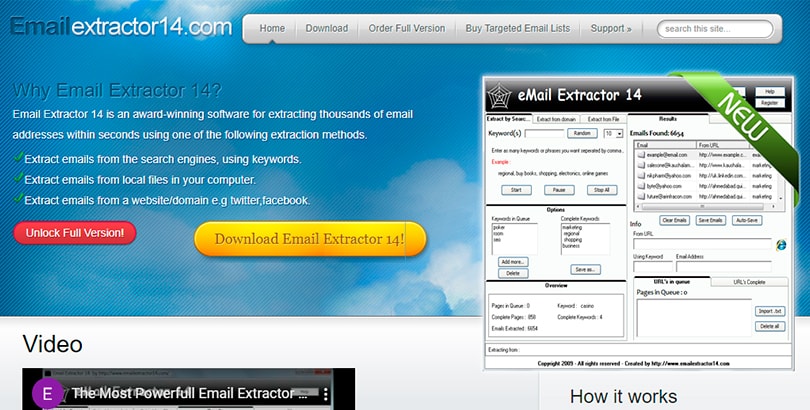This screenshot has width=810, height=410.
Task: Click the From URL column header
Action: [722, 145]
